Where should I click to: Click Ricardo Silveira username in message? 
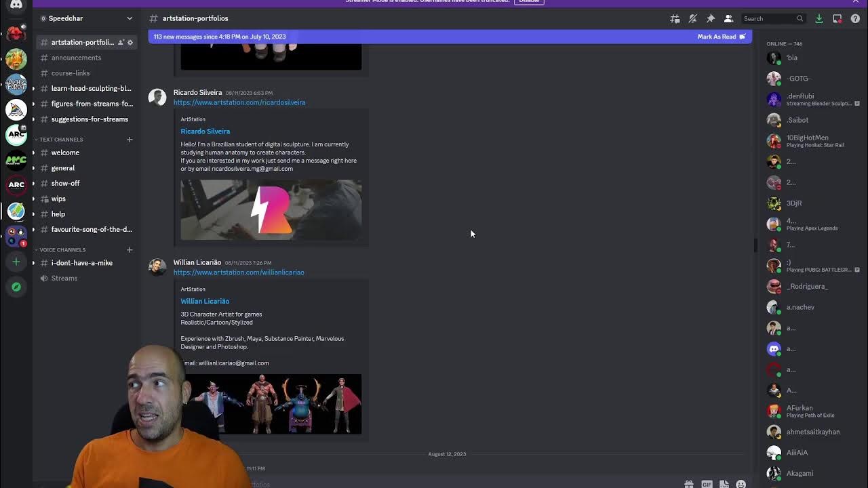[197, 92]
